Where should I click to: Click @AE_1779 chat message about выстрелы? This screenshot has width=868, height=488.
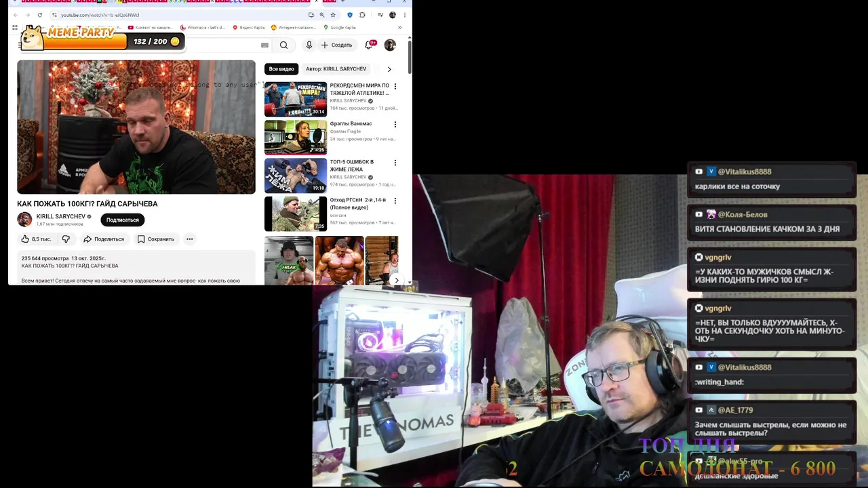(x=772, y=421)
